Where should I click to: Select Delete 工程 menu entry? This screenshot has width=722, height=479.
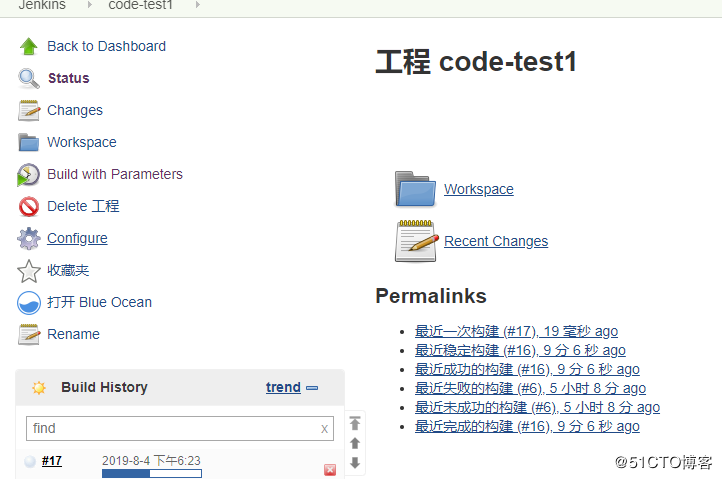tap(83, 206)
